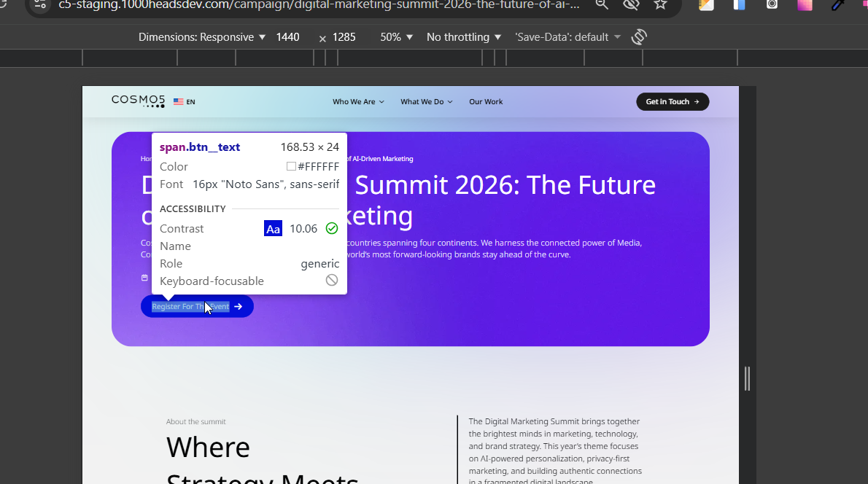This screenshot has width=868, height=484.
Task: Click the US flag language icon
Action: (178, 102)
